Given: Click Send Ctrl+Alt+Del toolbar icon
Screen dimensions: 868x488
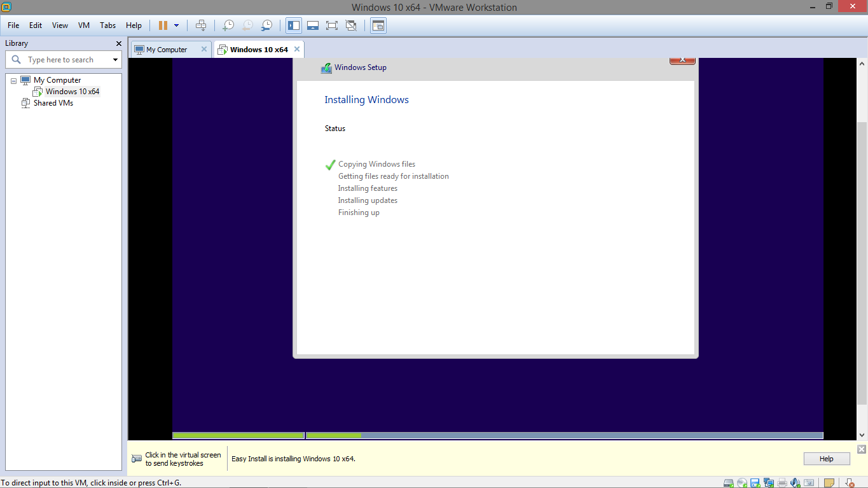Looking at the screenshot, I should (201, 25).
